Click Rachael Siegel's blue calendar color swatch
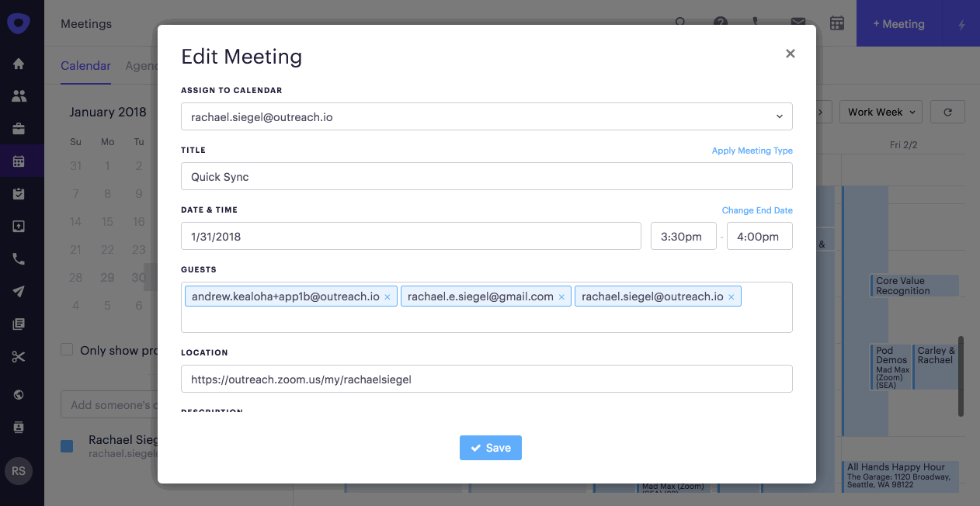Screen dimensions: 980x506 pyautogui.click(x=67, y=446)
